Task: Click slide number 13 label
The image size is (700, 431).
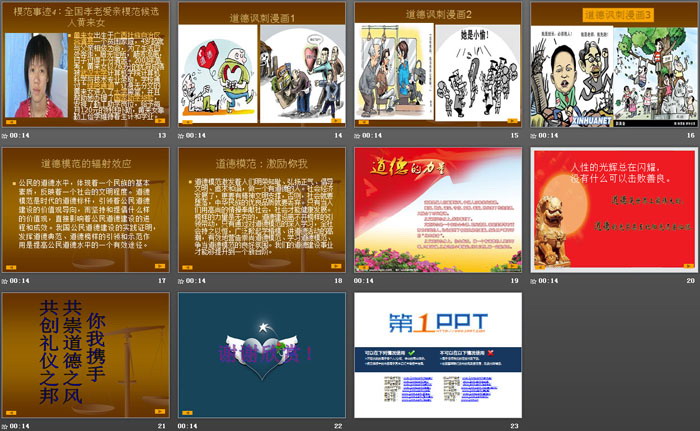Action: coord(162,135)
